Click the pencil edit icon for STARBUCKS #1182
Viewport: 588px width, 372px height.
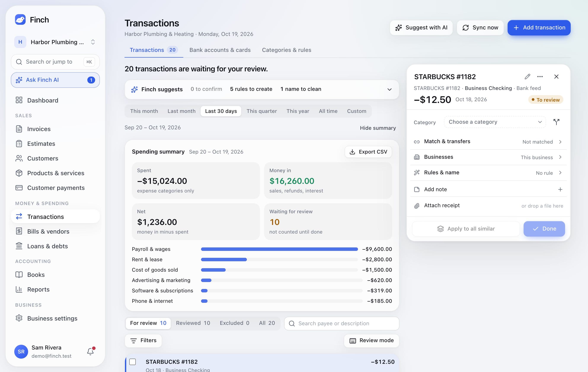point(527,77)
